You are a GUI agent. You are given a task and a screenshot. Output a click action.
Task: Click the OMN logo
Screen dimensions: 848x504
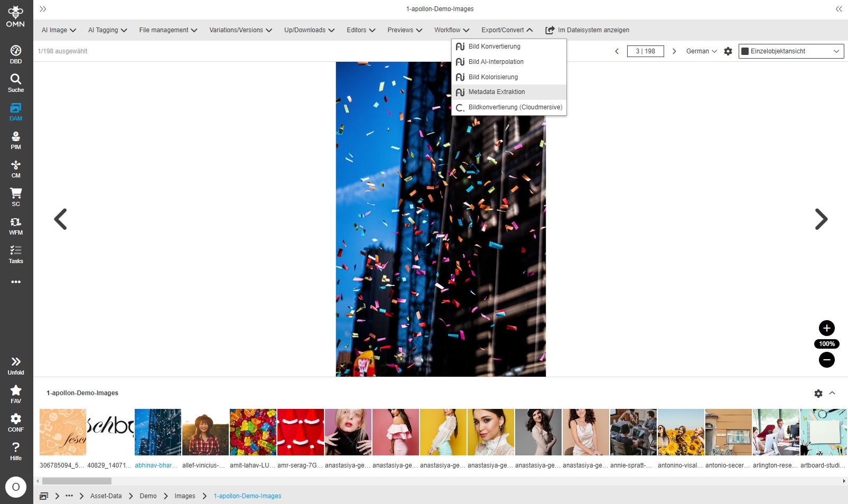coord(16,16)
